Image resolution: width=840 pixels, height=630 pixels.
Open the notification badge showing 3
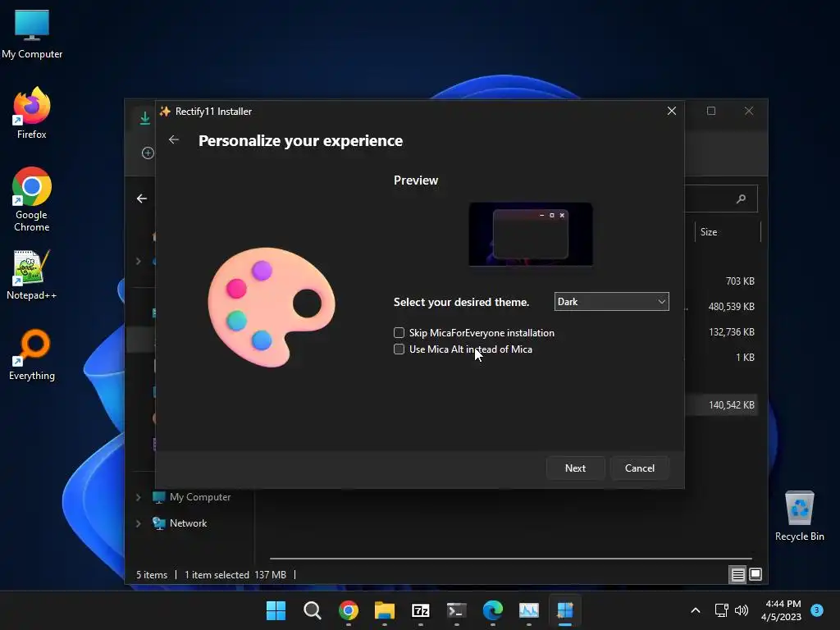(x=817, y=609)
